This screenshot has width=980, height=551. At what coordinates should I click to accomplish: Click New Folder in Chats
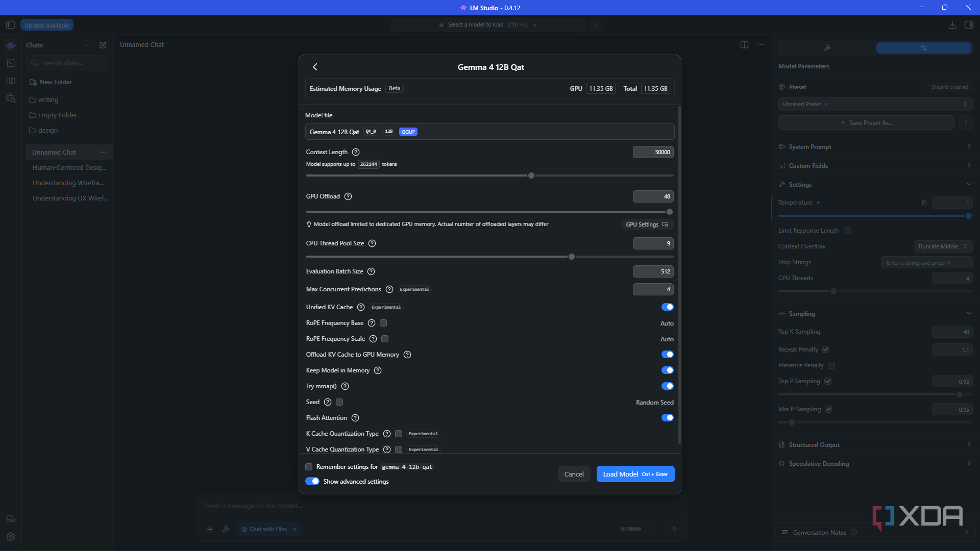(51, 82)
